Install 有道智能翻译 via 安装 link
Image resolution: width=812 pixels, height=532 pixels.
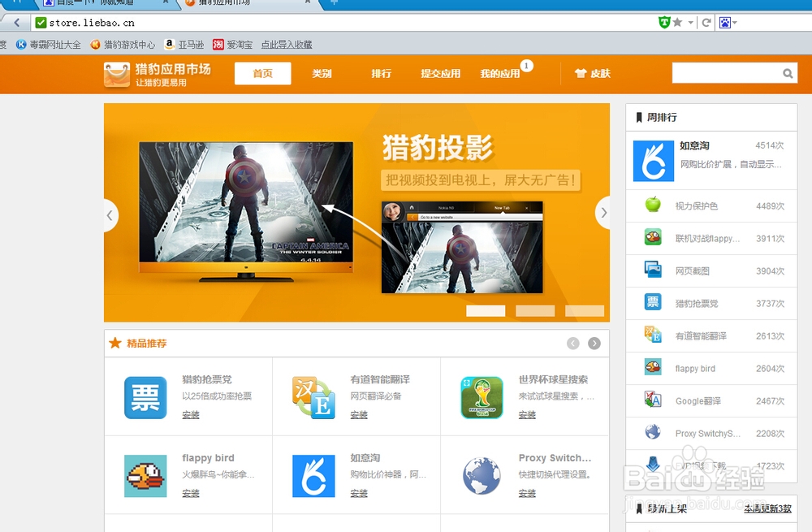point(359,415)
